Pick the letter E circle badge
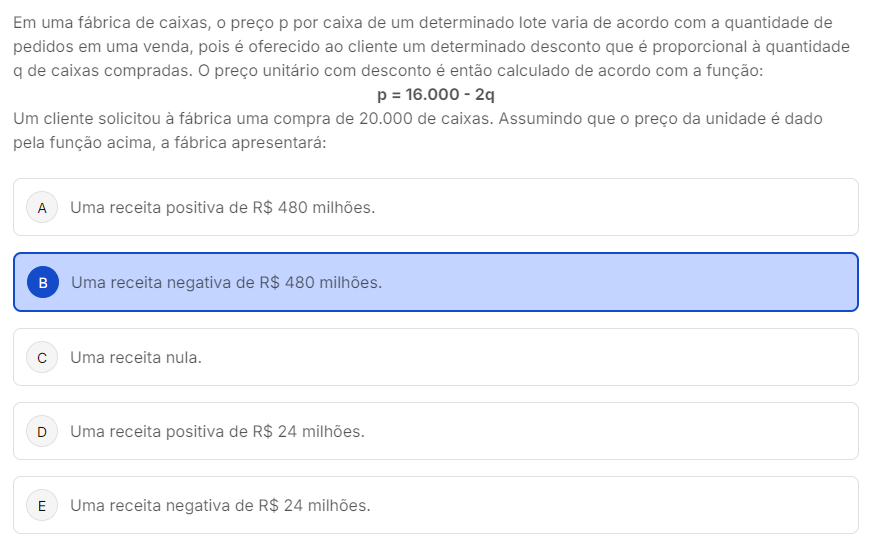This screenshot has width=871, height=543. point(42,506)
